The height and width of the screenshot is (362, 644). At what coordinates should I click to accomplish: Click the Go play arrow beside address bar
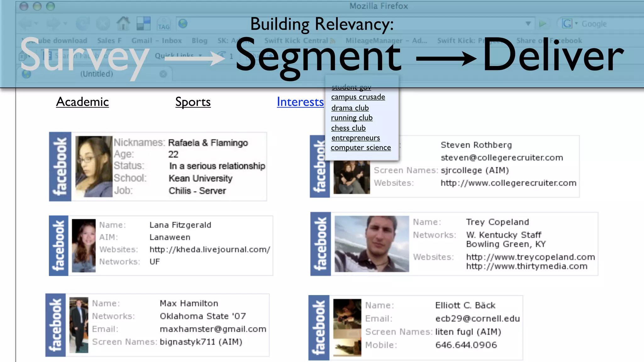click(542, 24)
